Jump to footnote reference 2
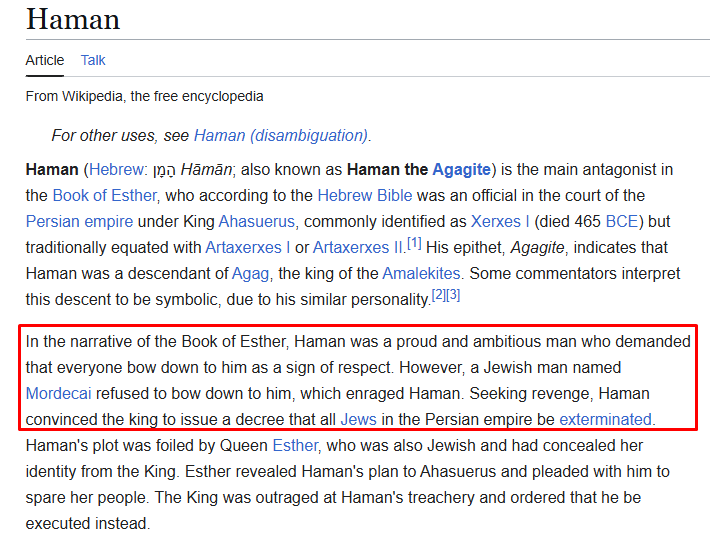 click(x=438, y=294)
